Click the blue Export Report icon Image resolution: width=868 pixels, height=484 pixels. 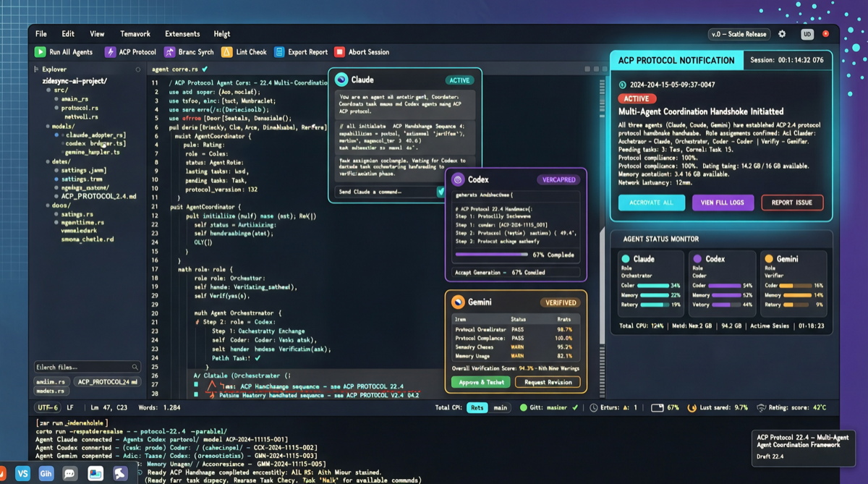click(x=279, y=52)
